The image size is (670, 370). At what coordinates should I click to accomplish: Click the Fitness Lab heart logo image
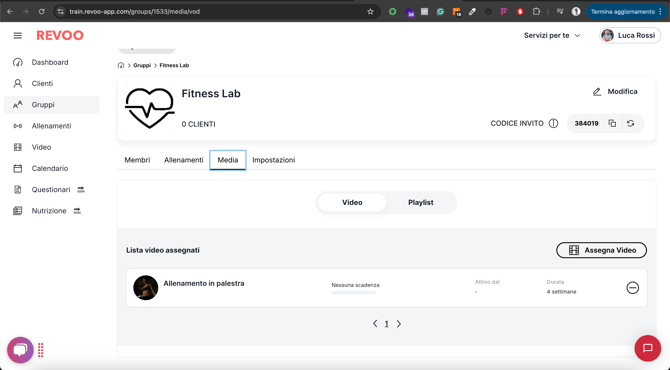(x=150, y=108)
